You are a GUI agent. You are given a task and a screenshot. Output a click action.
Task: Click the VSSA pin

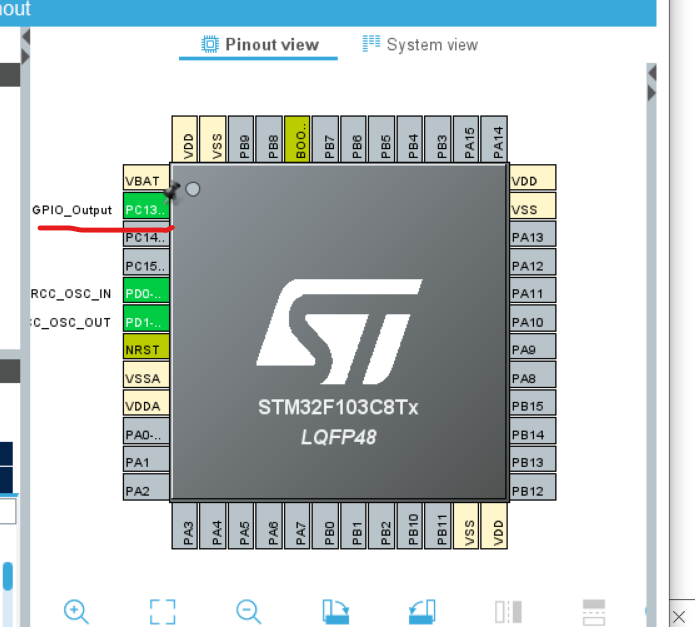point(146,375)
